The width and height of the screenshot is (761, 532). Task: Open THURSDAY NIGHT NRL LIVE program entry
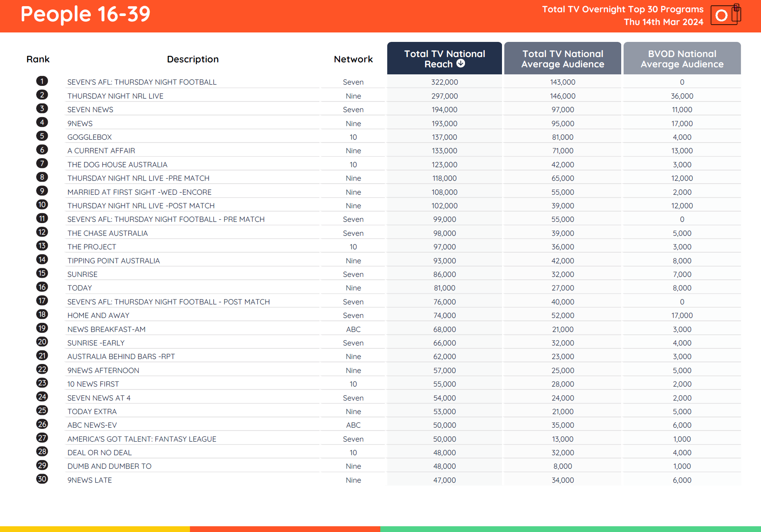115,95
